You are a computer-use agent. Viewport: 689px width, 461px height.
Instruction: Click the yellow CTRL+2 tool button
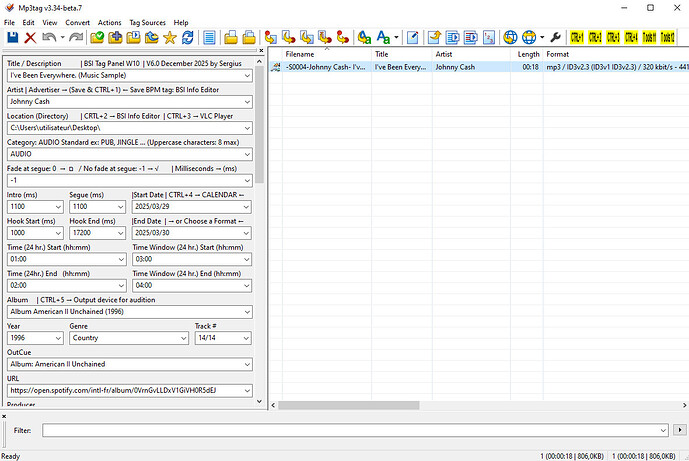[595, 38]
